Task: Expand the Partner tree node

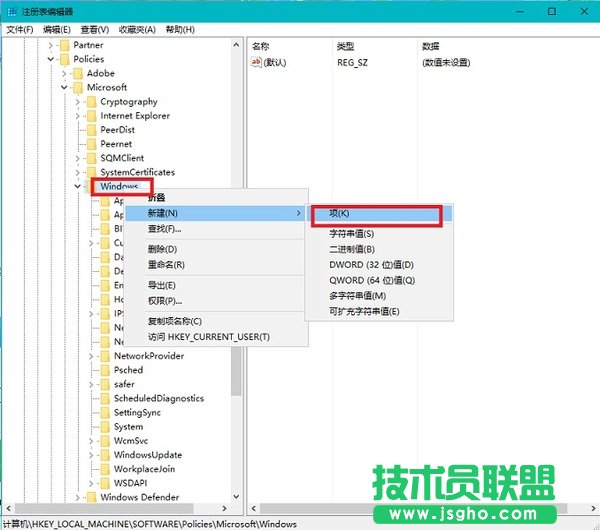Action: pos(51,45)
